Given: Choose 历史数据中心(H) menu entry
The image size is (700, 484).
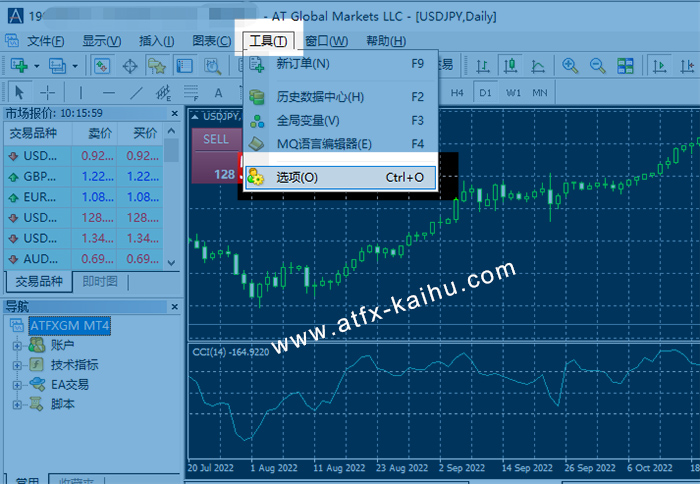Looking at the screenshot, I should 341,97.
